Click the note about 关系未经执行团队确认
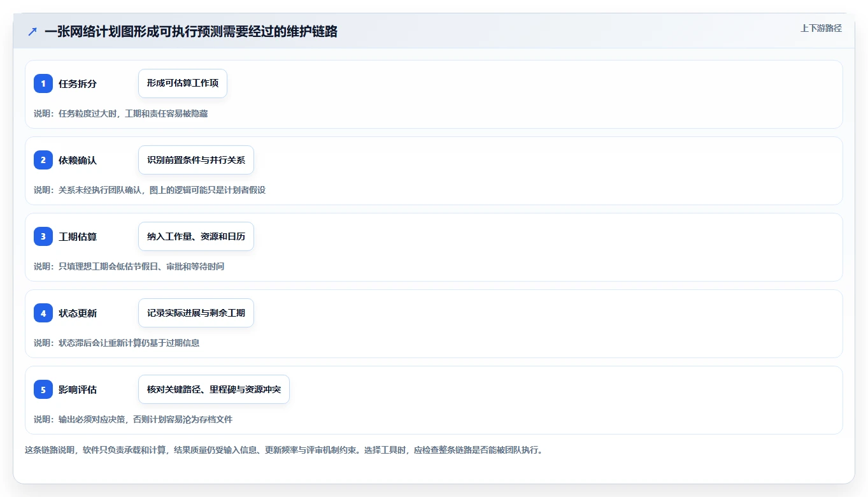This screenshot has width=868, height=497. (150, 190)
